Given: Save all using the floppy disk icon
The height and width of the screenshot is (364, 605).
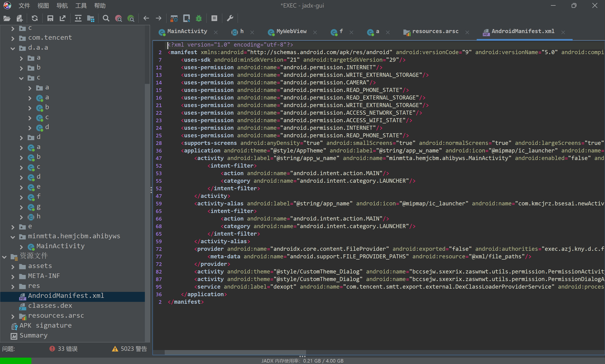Looking at the screenshot, I should click(50, 18).
